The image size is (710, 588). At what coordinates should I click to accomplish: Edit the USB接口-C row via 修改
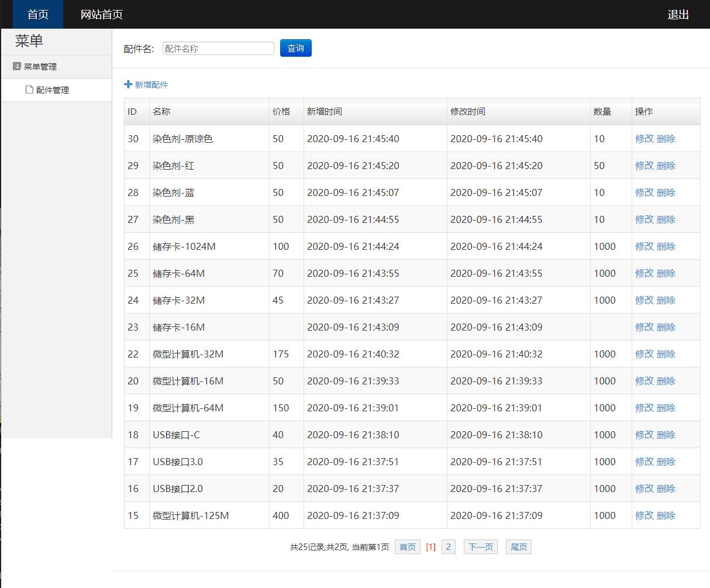[x=644, y=435]
